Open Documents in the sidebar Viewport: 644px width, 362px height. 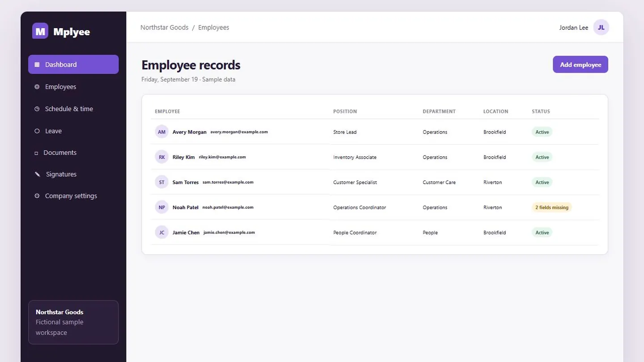point(73,153)
